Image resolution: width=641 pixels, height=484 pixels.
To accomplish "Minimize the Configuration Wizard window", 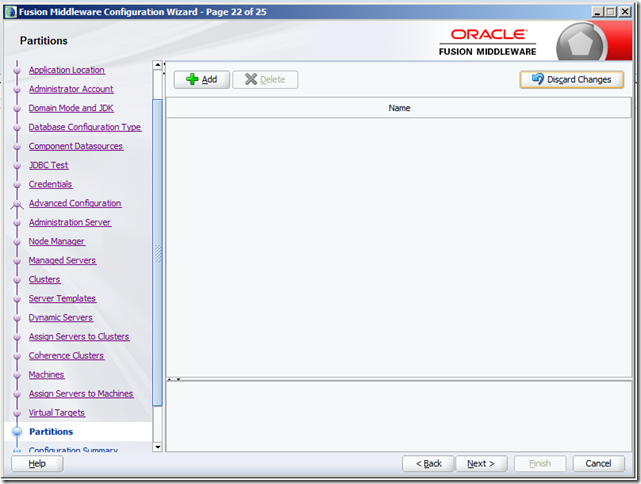I will (x=598, y=12).
